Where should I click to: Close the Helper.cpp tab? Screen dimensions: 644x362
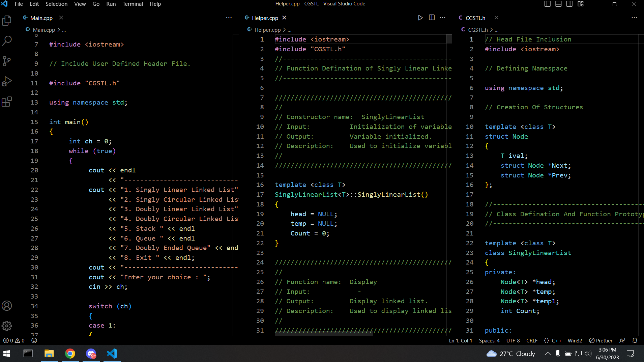pyautogui.click(x=284, y=18)
